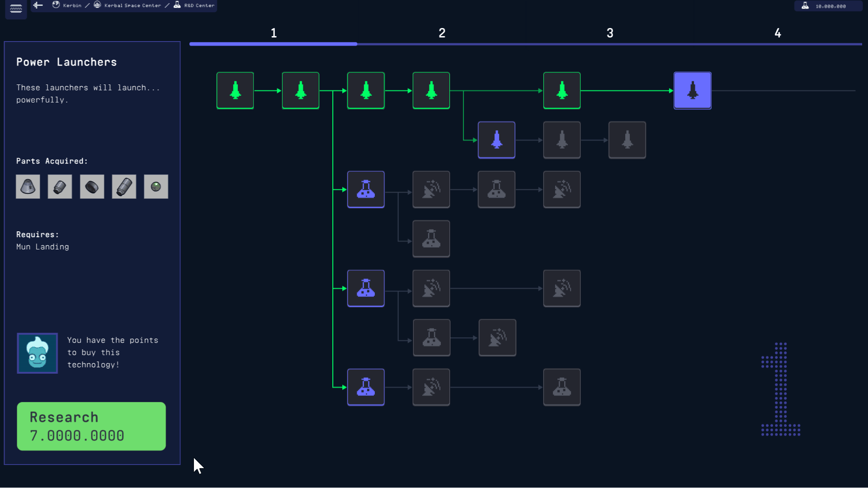Select the fifth green rocket node in top row
Screen dimensions: 868x488
(x=562, y=90)
